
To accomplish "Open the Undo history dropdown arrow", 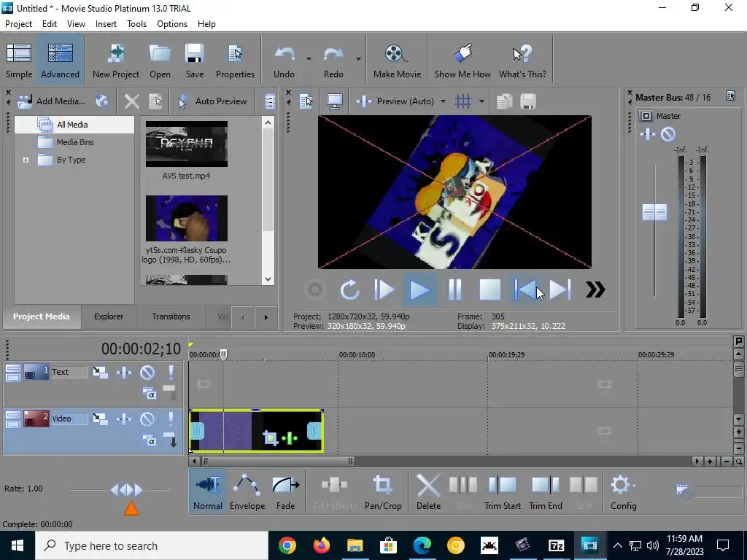I will pyautogui.click(x=309, y=59).
